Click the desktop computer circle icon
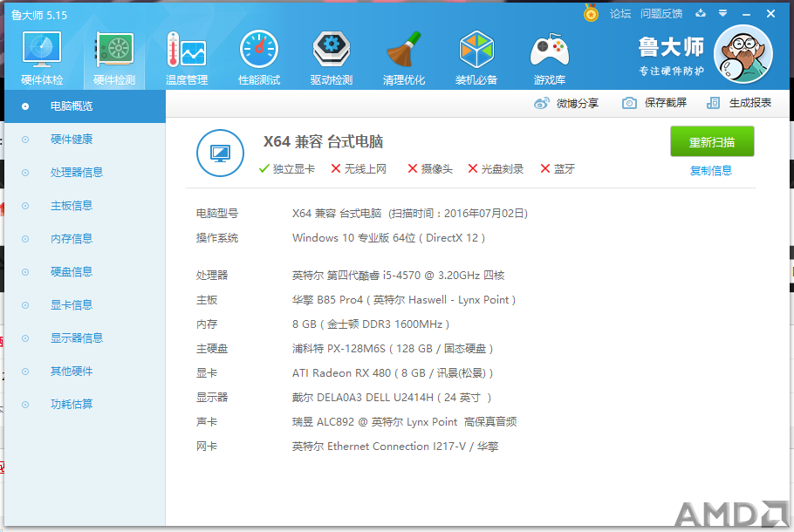This screenshot has width=794, height=532. 220,153
